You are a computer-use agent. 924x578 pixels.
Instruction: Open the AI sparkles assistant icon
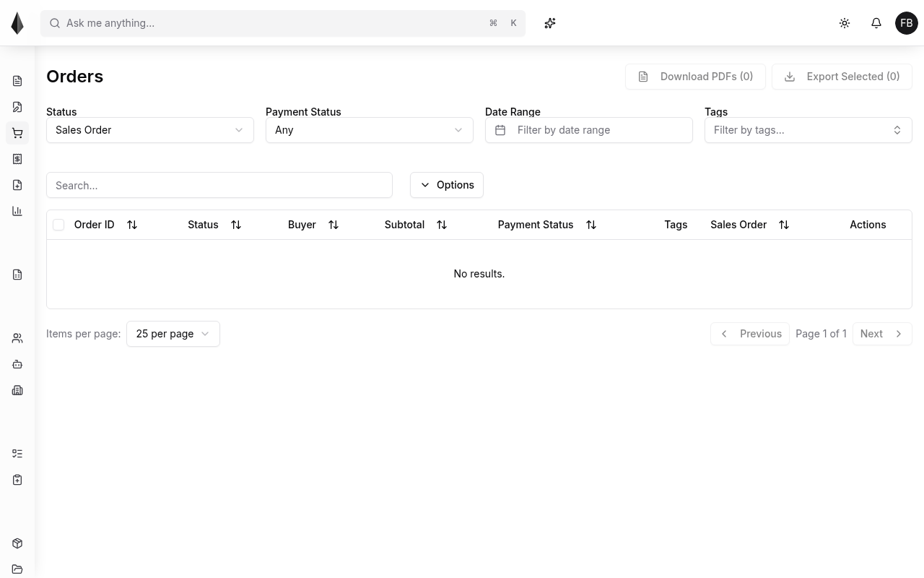(x=550, y=23)
